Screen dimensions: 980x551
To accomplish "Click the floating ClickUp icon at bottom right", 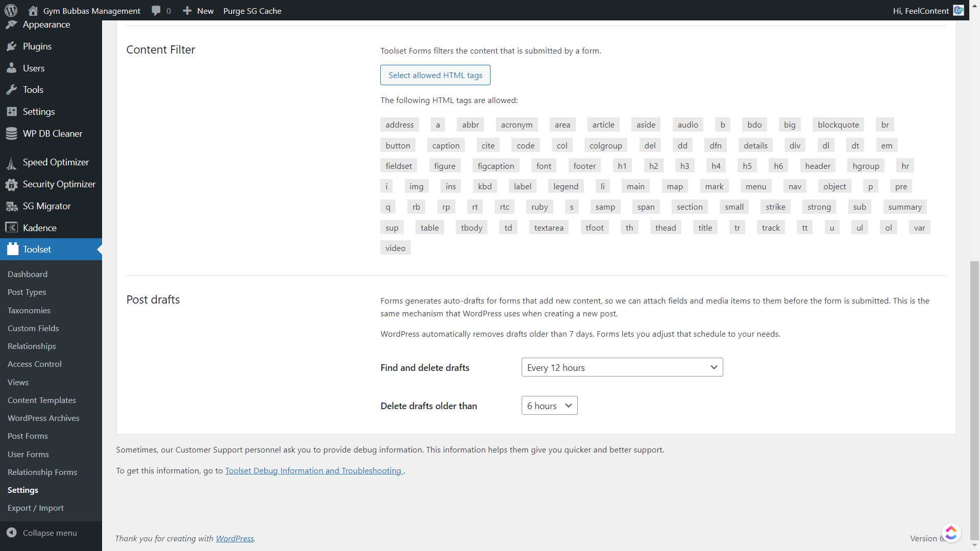I will [x=951, y=533].
